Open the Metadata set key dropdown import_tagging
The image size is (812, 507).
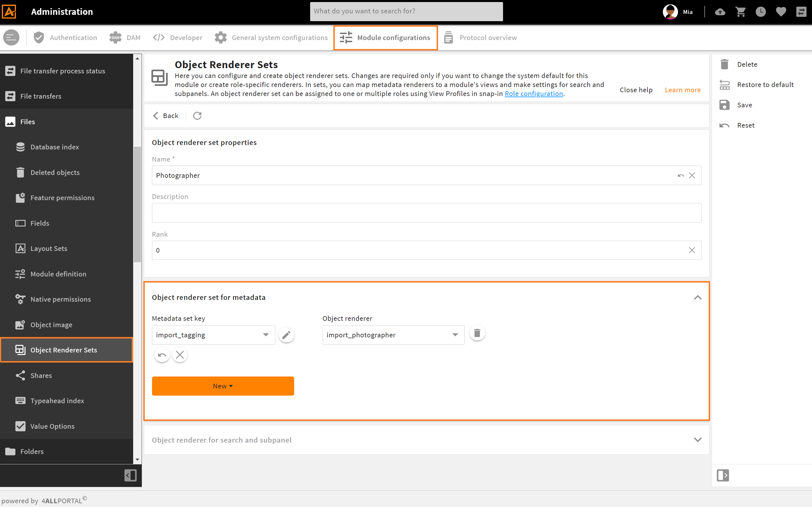point(213,335)
